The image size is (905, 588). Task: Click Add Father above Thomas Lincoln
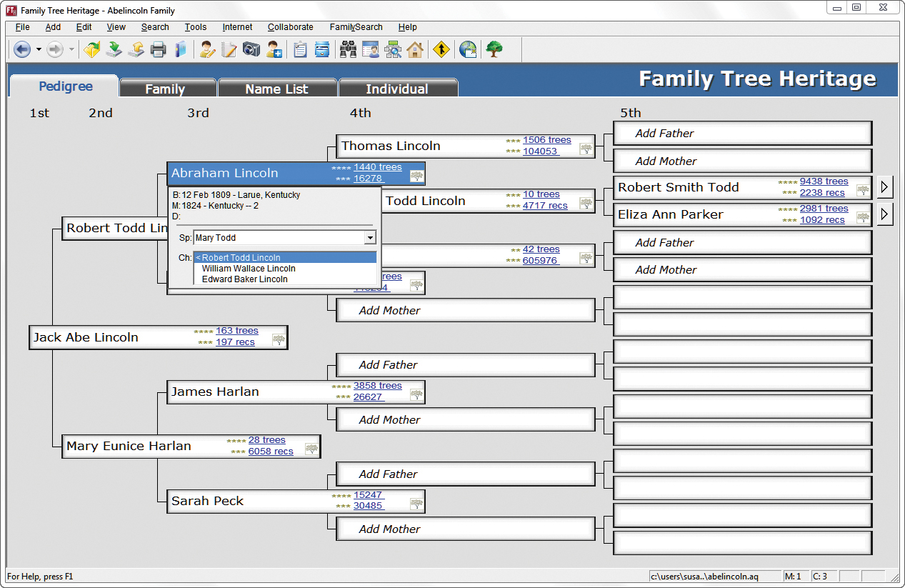pos(742,133)
